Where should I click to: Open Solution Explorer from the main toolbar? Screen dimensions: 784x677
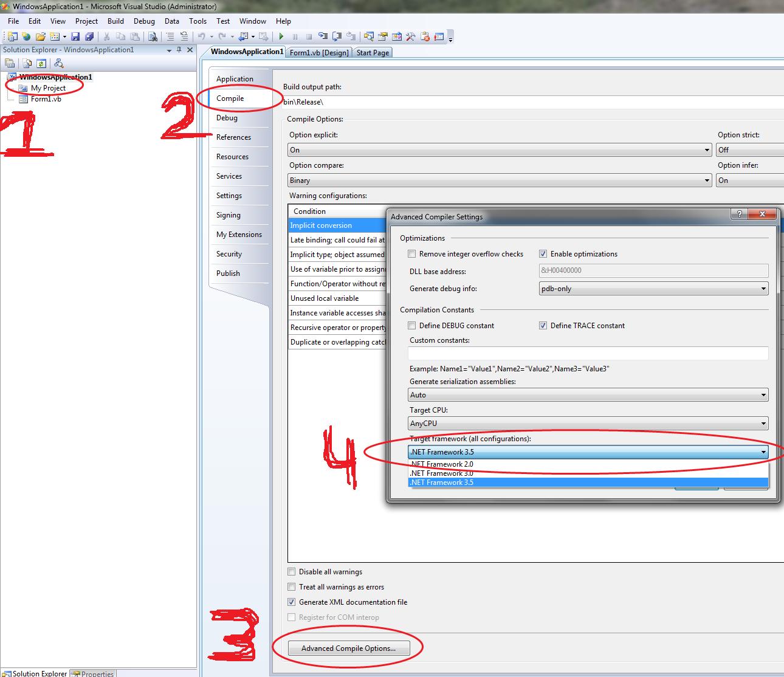click(368, 36)
